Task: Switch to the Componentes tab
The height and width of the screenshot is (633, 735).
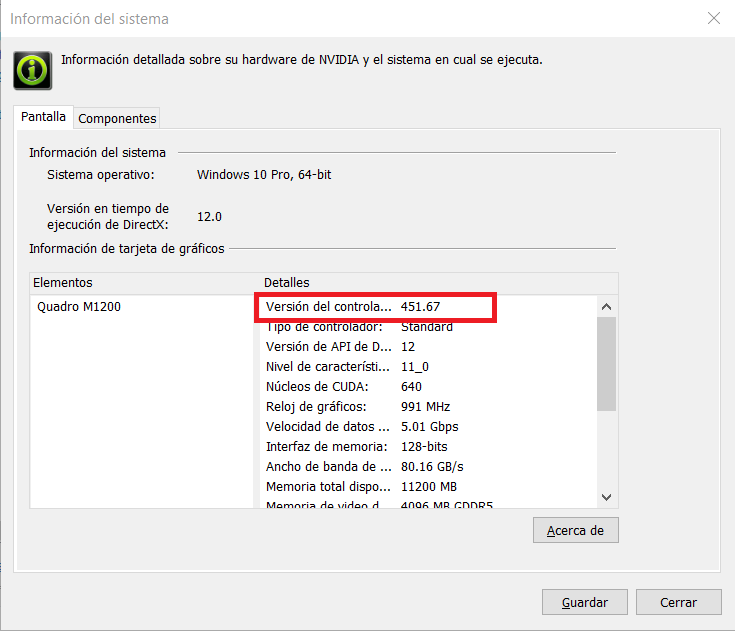Action: point(117,118)
